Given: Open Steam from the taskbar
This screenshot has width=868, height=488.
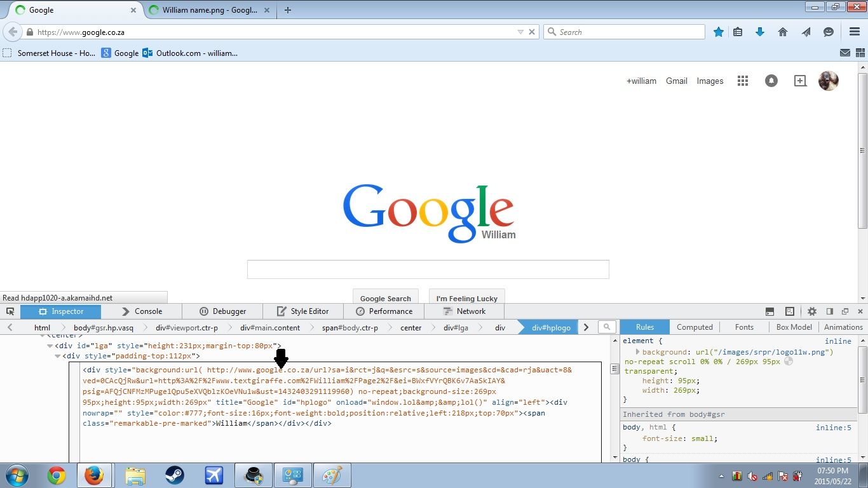Looking at the screenshot, I should (x=174, y=475).
